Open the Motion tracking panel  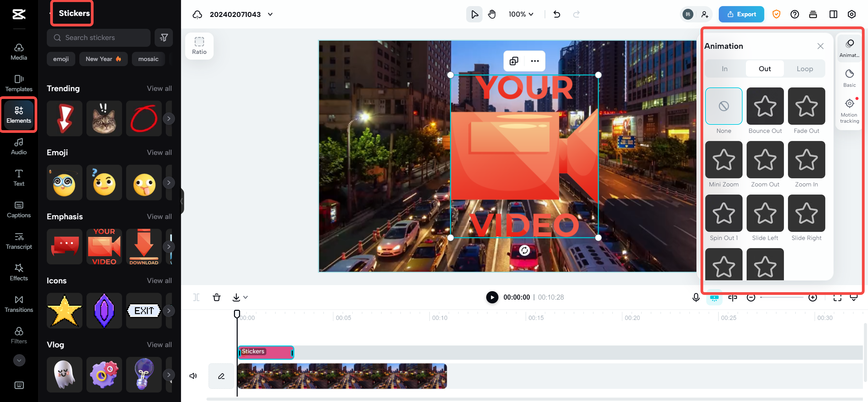pyautogui.click(x=849, y=108)
